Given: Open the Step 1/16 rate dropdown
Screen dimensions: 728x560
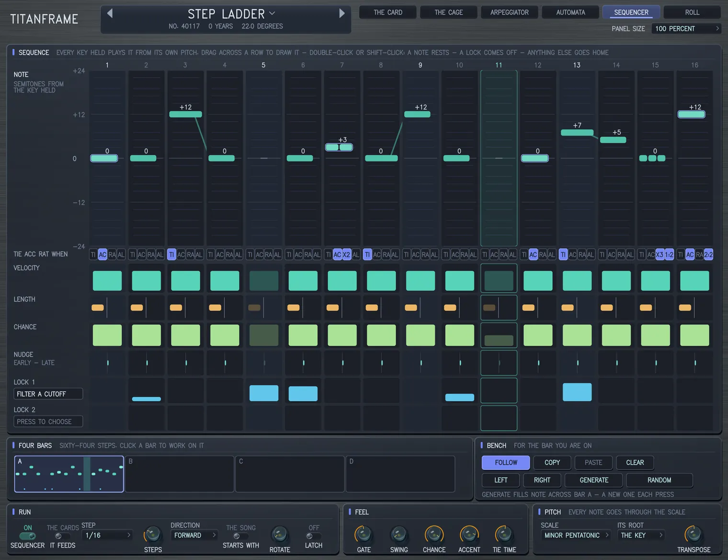Looking at the screenshot, I should point(107,535).
